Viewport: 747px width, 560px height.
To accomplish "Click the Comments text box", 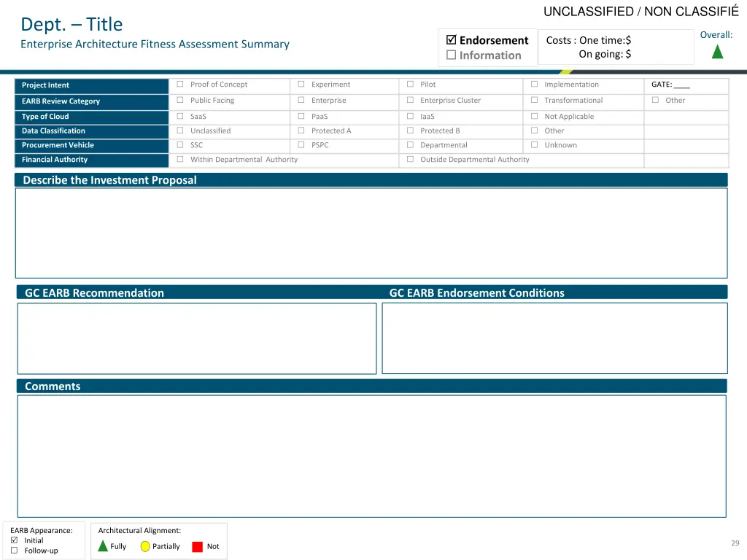I will (371, 456).
